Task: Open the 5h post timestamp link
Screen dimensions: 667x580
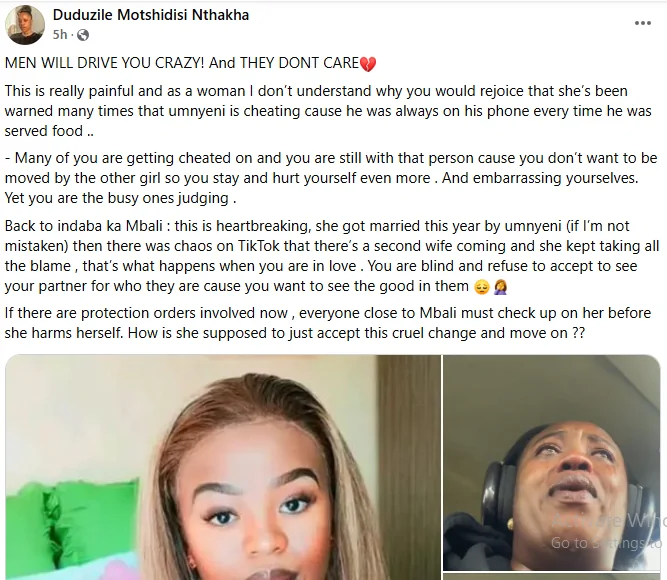Action: [x=60, y=34]
